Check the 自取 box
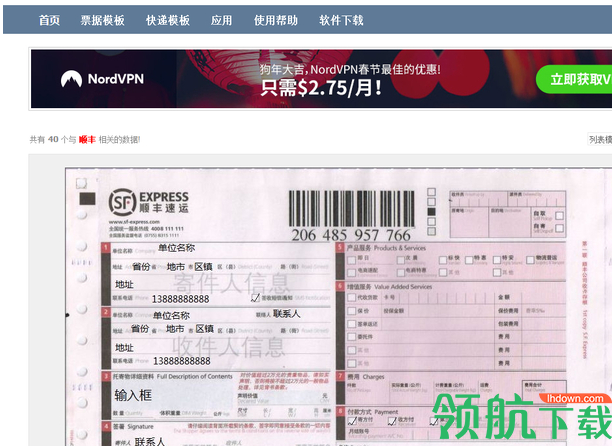 pyautogui.click(x=559, y=215)
